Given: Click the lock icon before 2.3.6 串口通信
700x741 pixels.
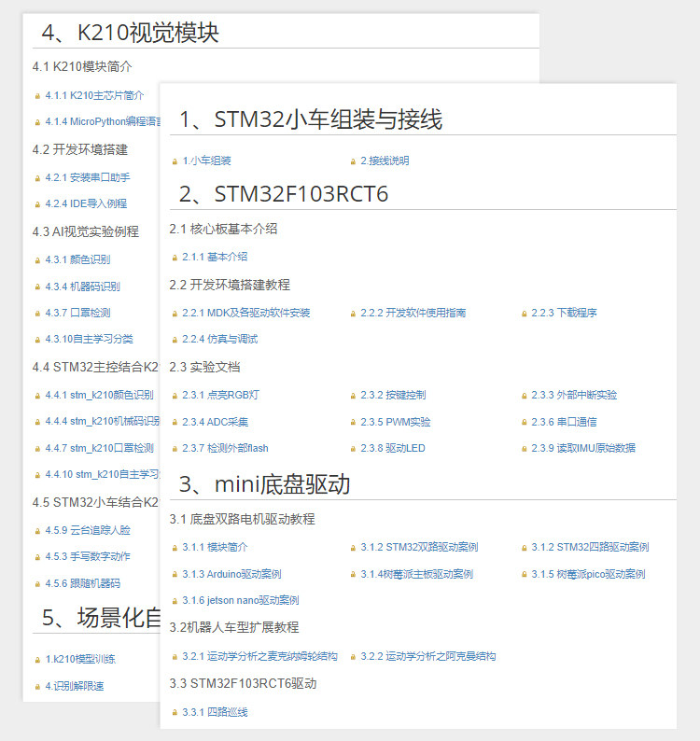Looking at the screenshot, I should point(524,423).
